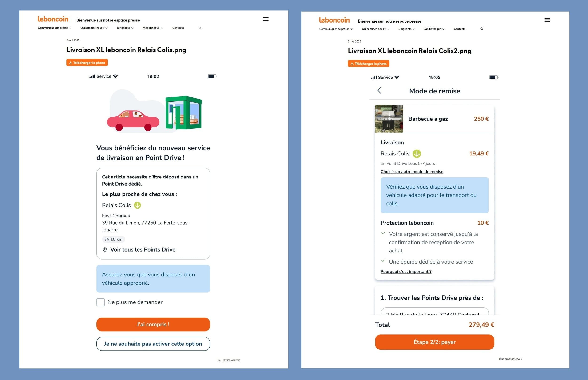The width and height of the screenshot is (588, 380).
Task: Expand Communiqués de presse above Relais Colis.png title
Action: [54, 28]
